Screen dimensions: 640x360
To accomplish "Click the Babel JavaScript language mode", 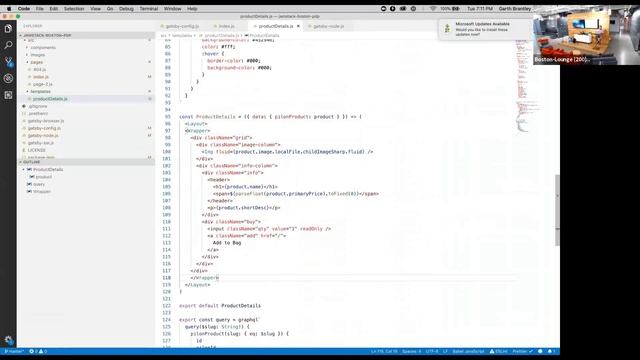I will coord(468,351).
